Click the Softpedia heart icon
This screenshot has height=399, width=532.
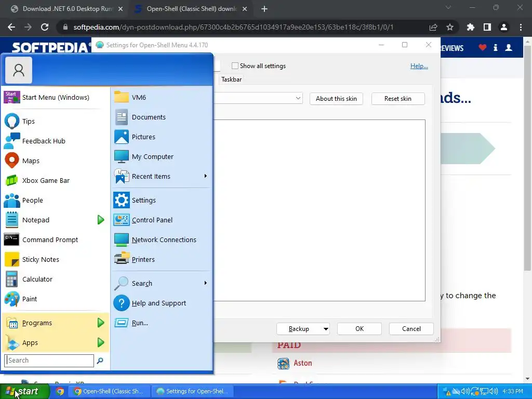click(483, 47)
